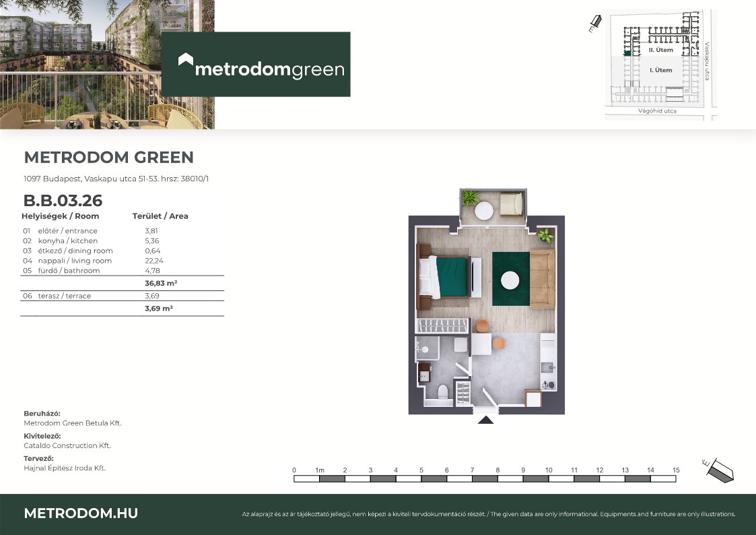Click the Metrodom Green house logo icon
Viewport: 756px width, 535px height.
coord(185,61)
